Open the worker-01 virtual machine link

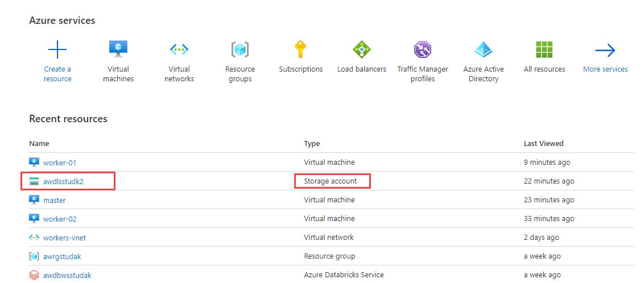tap(60, 163)
